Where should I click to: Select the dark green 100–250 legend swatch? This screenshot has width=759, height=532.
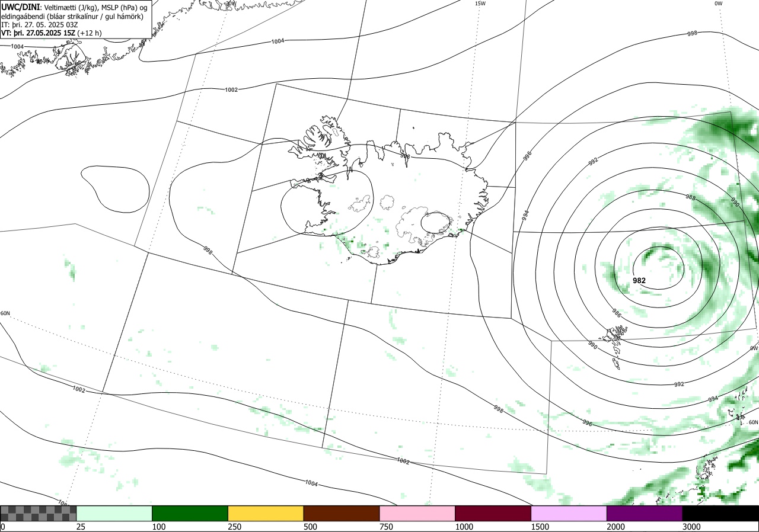(x=190, y=513)
